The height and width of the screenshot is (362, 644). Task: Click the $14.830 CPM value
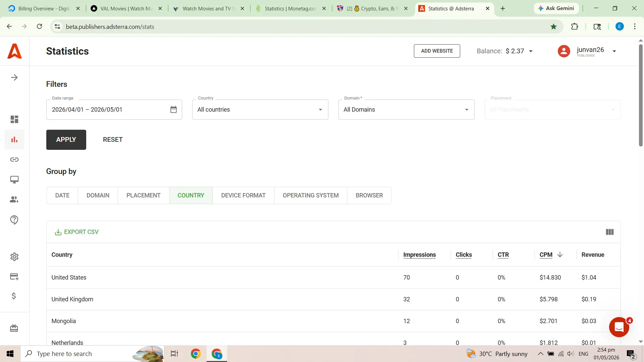(x=550, y=278)
